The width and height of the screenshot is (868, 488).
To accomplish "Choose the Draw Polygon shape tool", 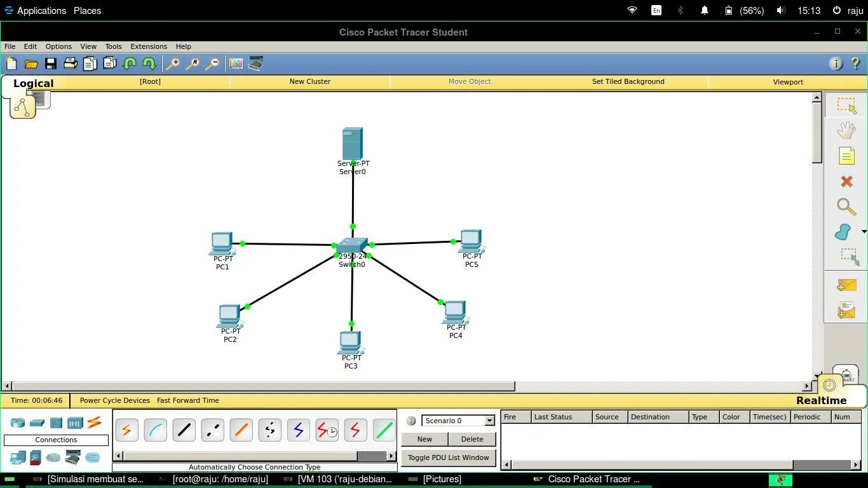I will (843, 232).
